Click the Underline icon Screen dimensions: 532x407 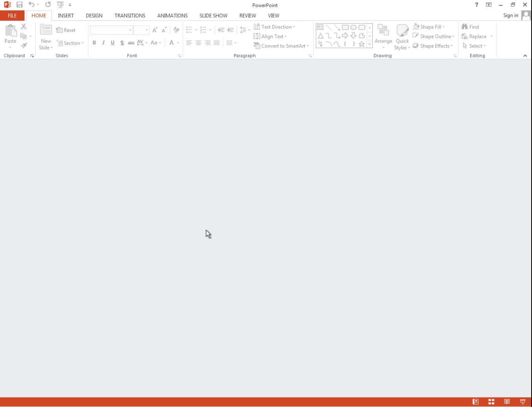(x=112, y=43)
